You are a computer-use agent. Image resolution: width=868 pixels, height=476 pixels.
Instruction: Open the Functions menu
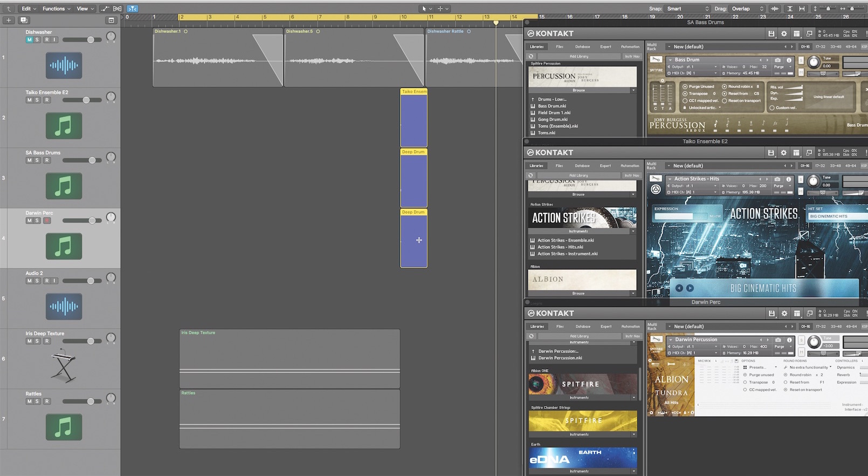pyautogui.click(x=56, y=9)
